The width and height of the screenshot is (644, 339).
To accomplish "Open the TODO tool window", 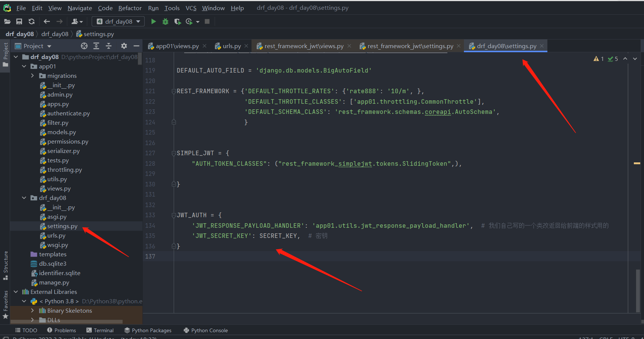I will coord(26,330).
